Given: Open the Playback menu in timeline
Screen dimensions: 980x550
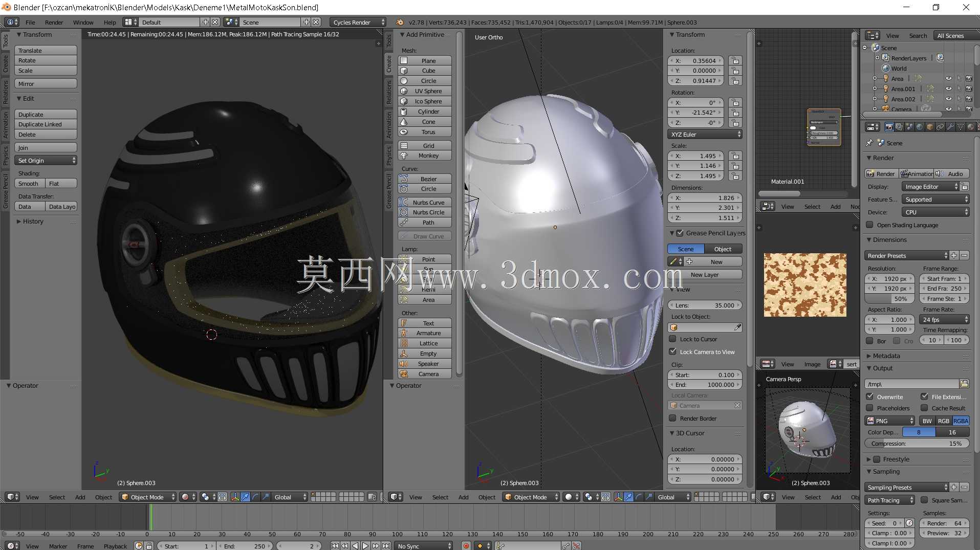Looking at the screenshot, I should click(115, 546).
